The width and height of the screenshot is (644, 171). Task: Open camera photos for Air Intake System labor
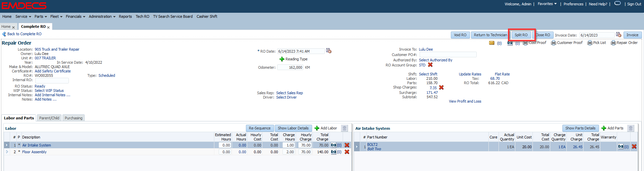tap(333, 145)
